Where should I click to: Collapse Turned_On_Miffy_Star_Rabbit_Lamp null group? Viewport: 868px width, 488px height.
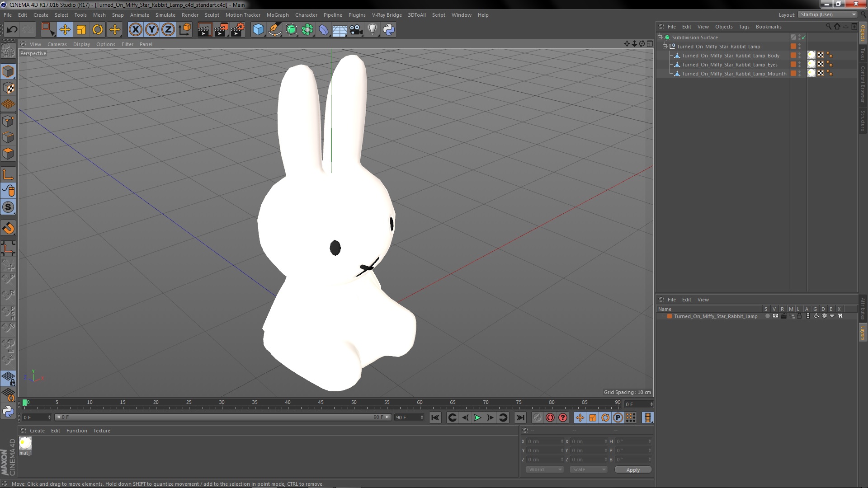point(665,47)
